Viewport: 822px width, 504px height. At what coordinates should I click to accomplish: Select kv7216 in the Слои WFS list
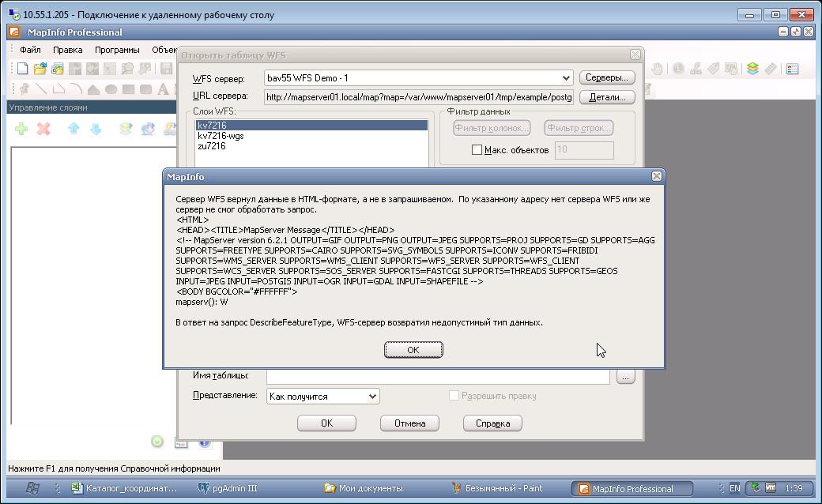[311, 126]
